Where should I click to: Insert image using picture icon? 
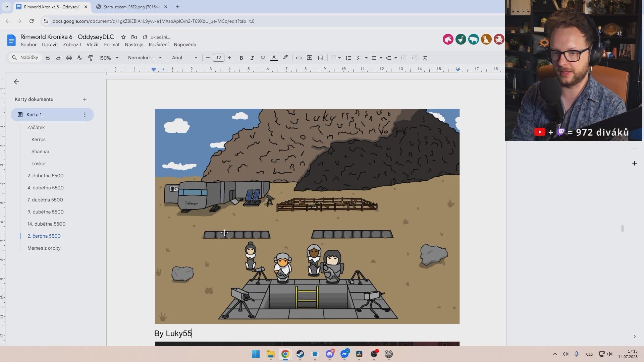pos(321,58)
